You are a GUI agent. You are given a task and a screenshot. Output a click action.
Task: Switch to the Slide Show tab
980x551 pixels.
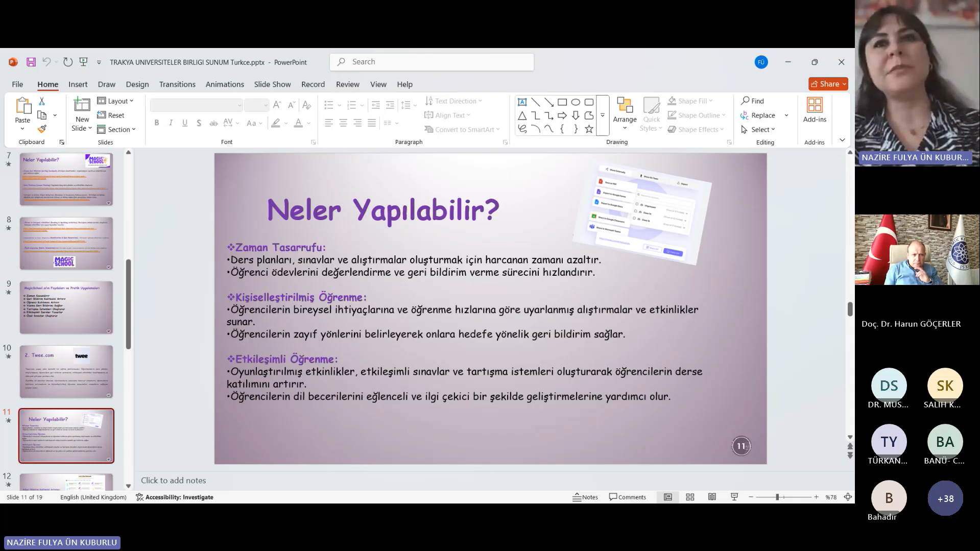tap(272, 84)
